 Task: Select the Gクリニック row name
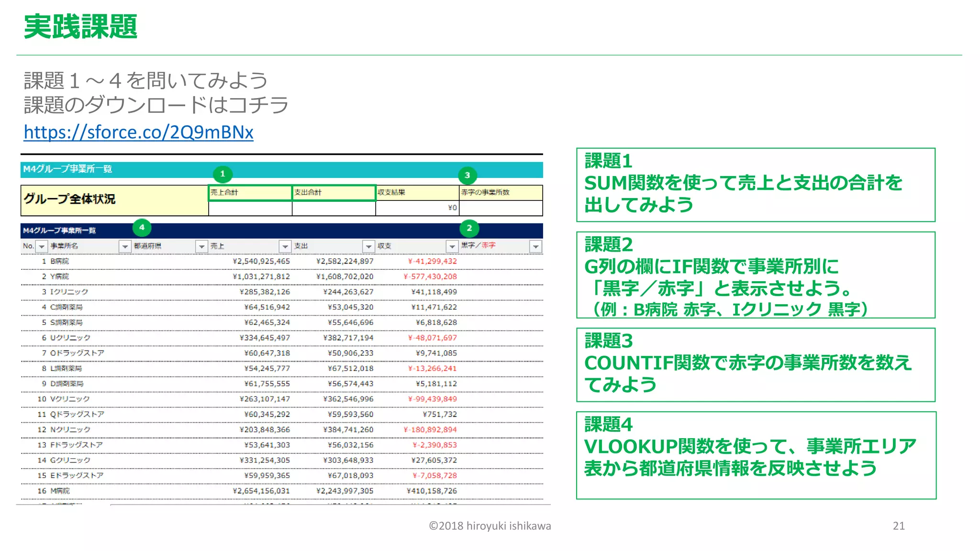coord(70,460)
